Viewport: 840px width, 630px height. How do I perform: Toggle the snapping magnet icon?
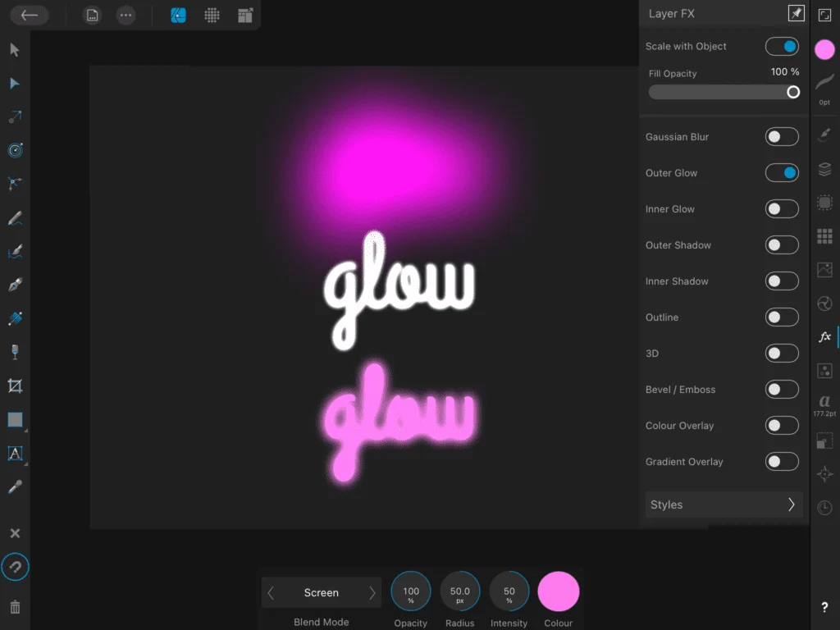tap(15, 567)
